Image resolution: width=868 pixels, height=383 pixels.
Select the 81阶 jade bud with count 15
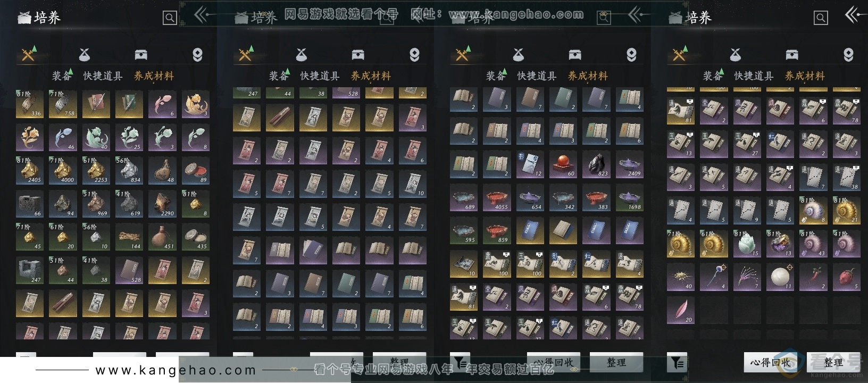pyautogui.click(x=747, y=244)
